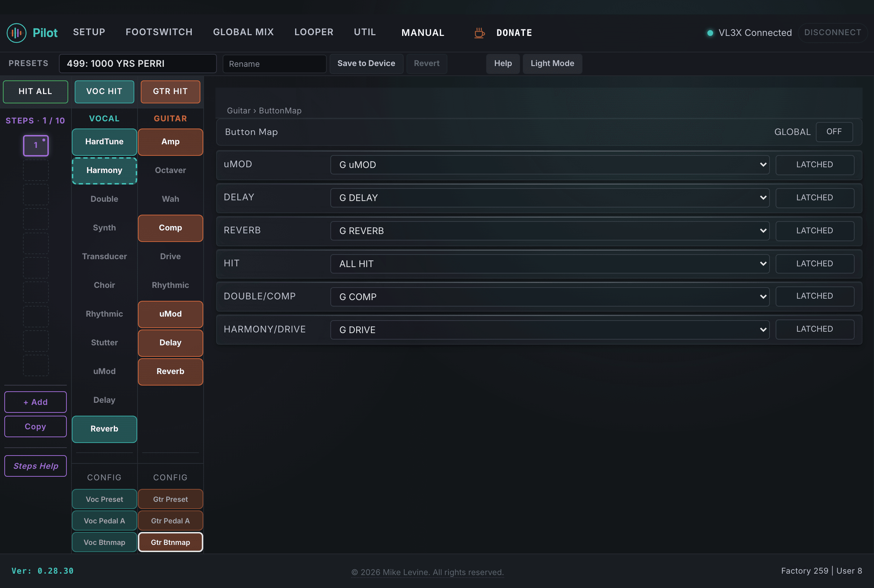
Task: Toggle LATCHED mode for REVERB row
Action: pos(815,231)
